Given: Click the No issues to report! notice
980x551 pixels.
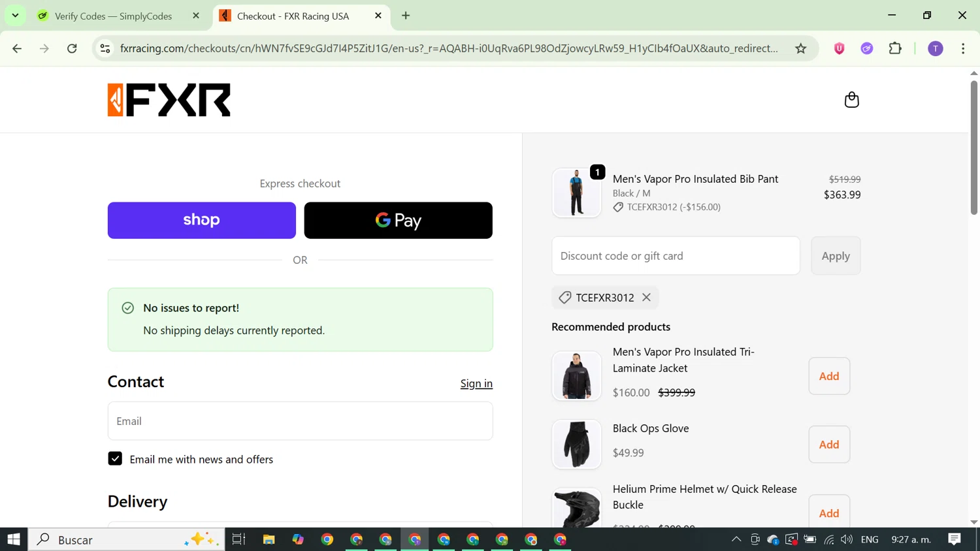Looking at the screenshot, I should pos(301,320).
